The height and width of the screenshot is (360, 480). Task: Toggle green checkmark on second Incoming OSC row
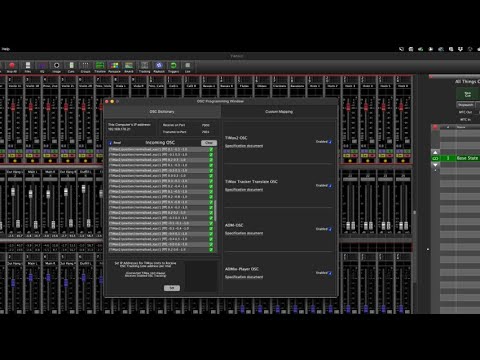coord(211,155)
